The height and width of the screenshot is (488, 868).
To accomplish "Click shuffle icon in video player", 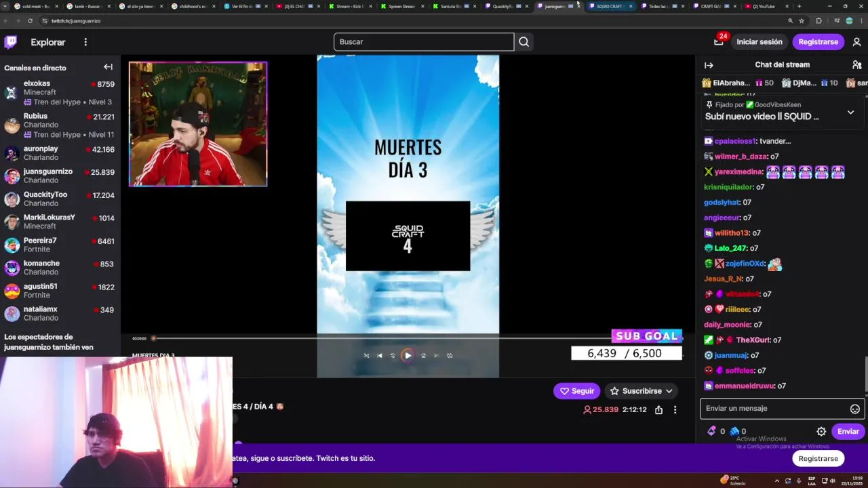I will tap(366, 355).
